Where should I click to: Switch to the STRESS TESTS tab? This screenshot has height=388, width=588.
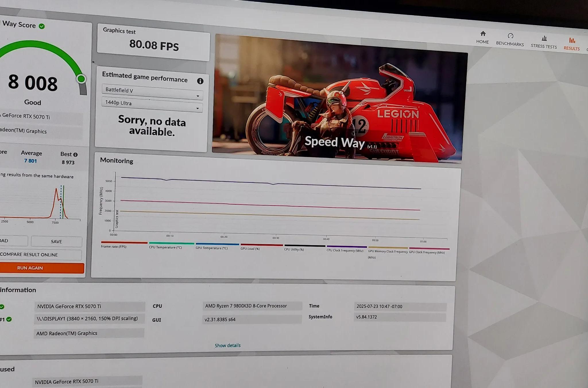(543, 46)
